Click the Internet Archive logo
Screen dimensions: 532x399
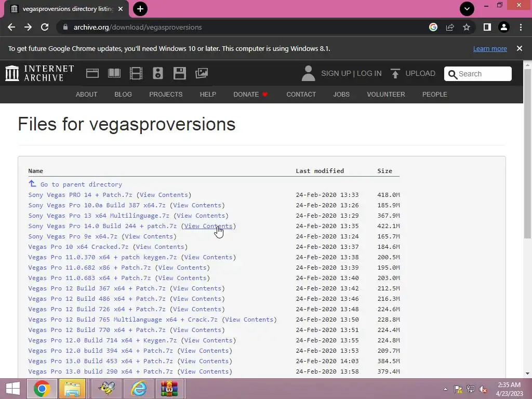pyautogui.click(x=39, y=73)
